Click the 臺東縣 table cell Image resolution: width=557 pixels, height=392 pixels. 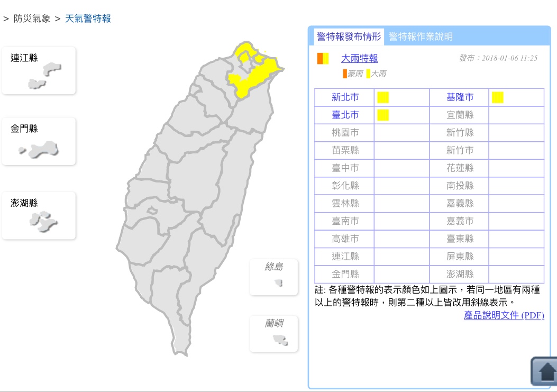(x=460, y=239)
